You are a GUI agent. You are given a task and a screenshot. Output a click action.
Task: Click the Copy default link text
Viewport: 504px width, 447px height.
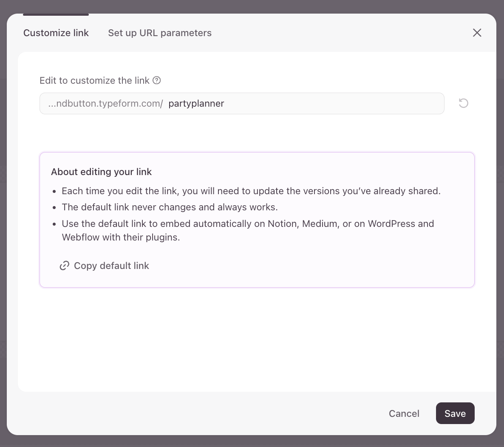(x=111, y=266)
